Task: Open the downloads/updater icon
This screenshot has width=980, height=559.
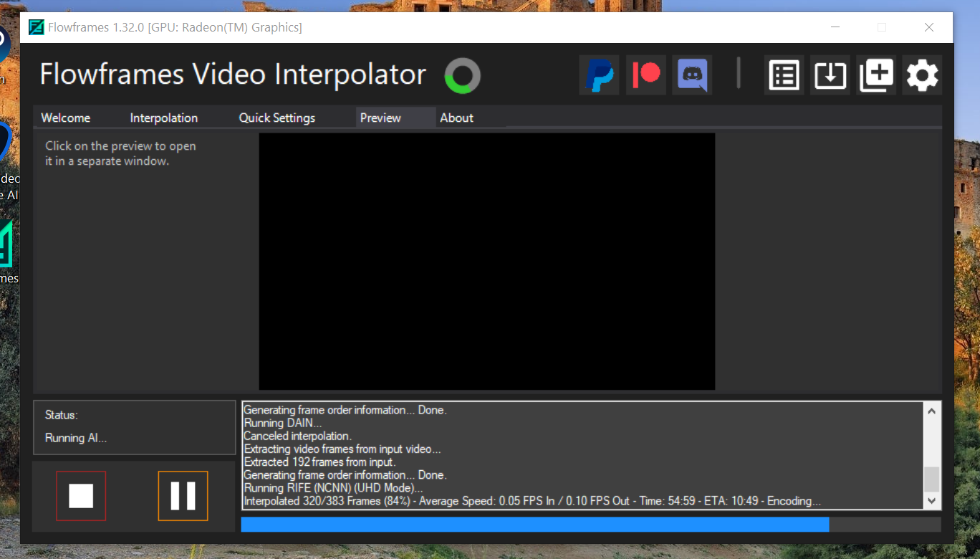Action: coord(830,75)
